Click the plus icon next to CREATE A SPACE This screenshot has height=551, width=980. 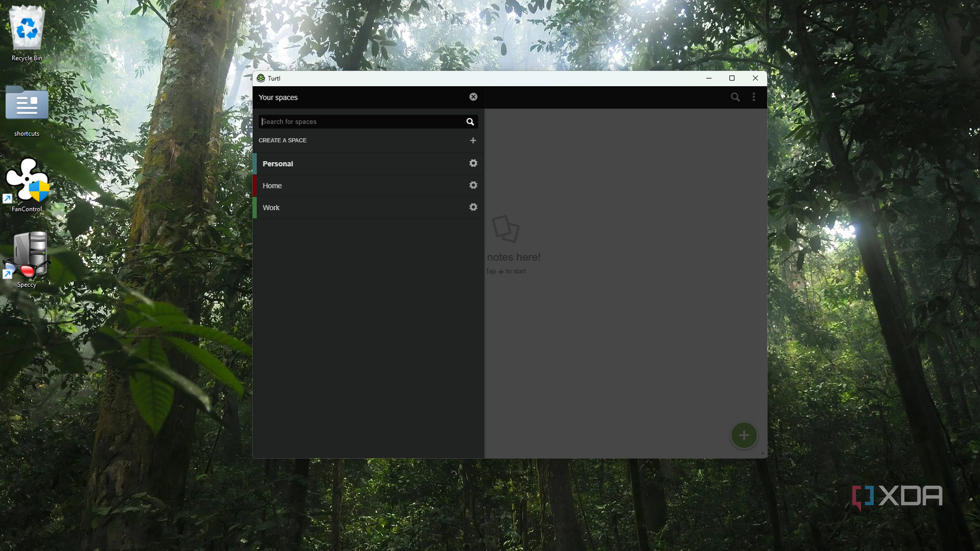(x=473, y=141)
